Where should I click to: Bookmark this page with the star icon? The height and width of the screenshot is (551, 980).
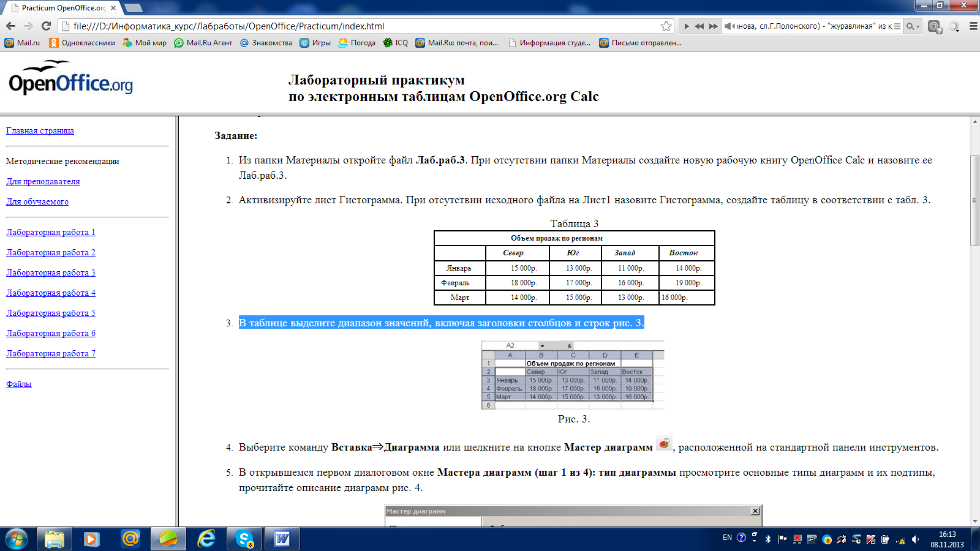[x=666, y=26]
